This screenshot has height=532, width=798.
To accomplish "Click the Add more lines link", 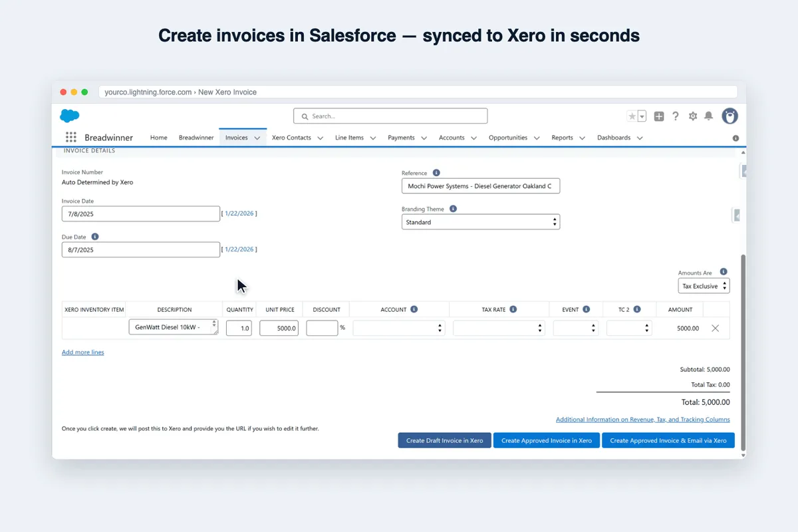I will (x=83, y=352).
